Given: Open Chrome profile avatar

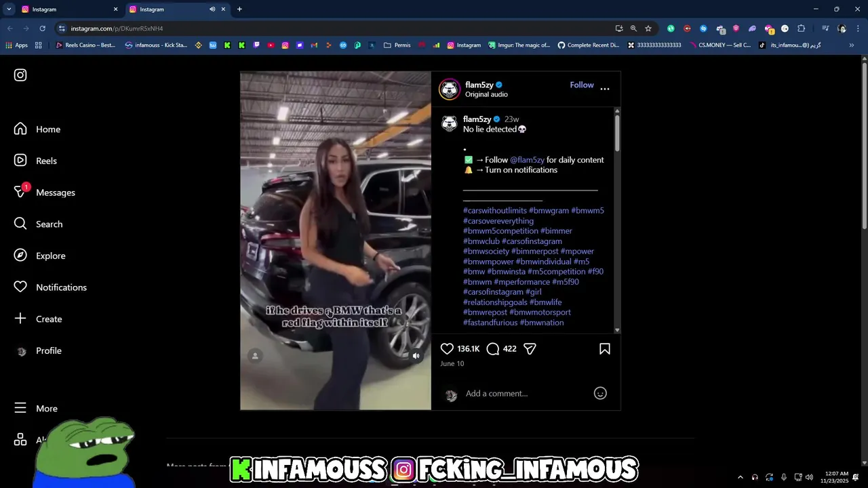Looking at the screenshot, I should (x=842, y=28).
